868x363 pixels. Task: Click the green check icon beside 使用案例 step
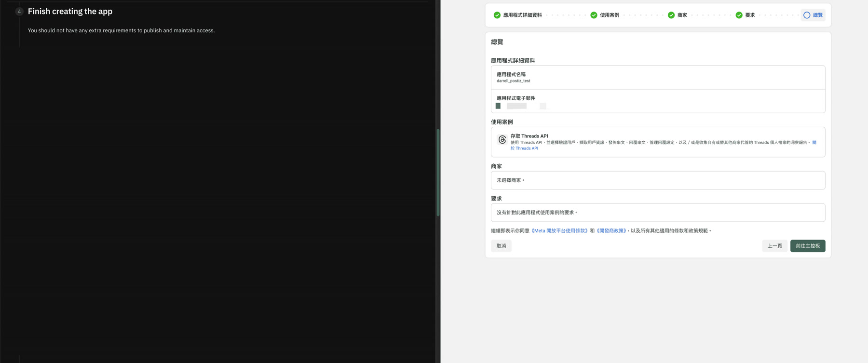click(594, 15)
